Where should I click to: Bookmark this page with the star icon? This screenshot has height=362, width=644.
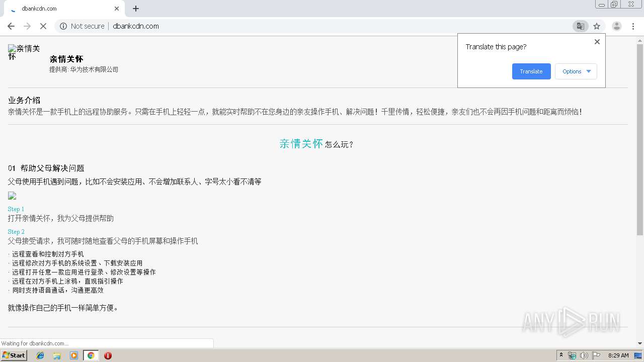(x=597, y=26)
